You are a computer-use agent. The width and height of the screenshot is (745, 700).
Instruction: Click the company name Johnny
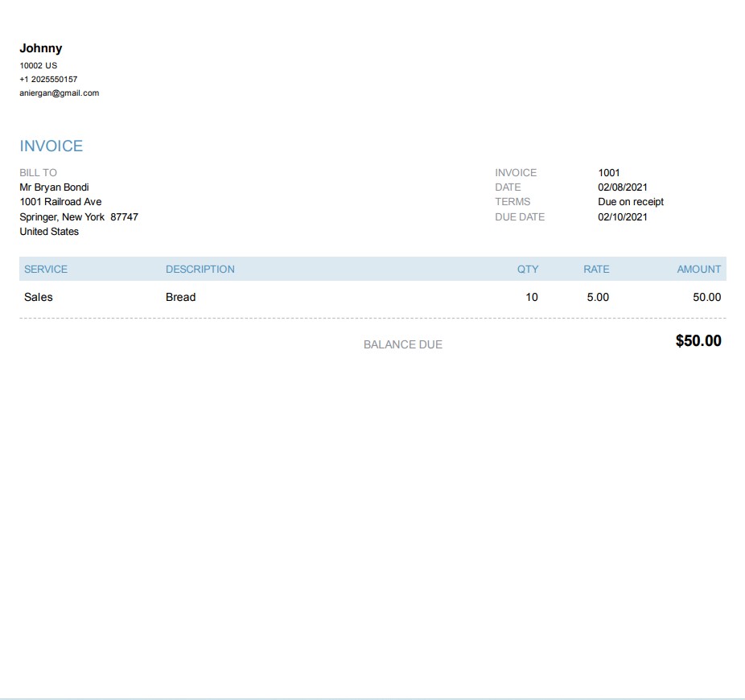[41, 48]
